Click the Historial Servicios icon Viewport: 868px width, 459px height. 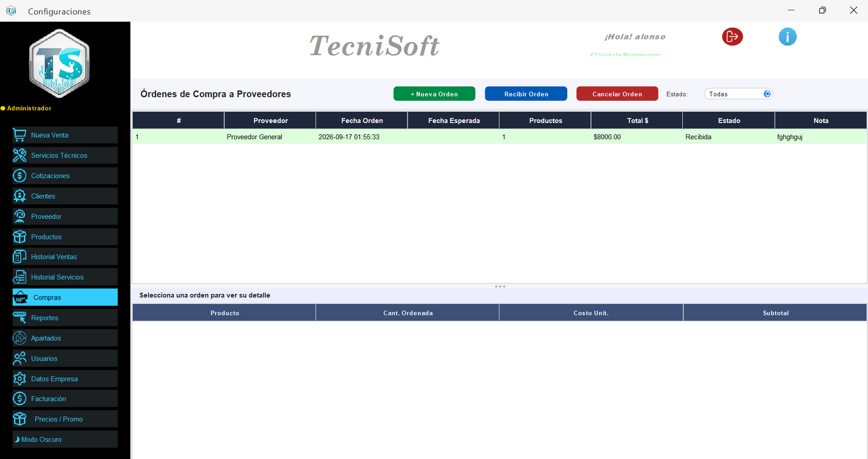coord(20,277)
